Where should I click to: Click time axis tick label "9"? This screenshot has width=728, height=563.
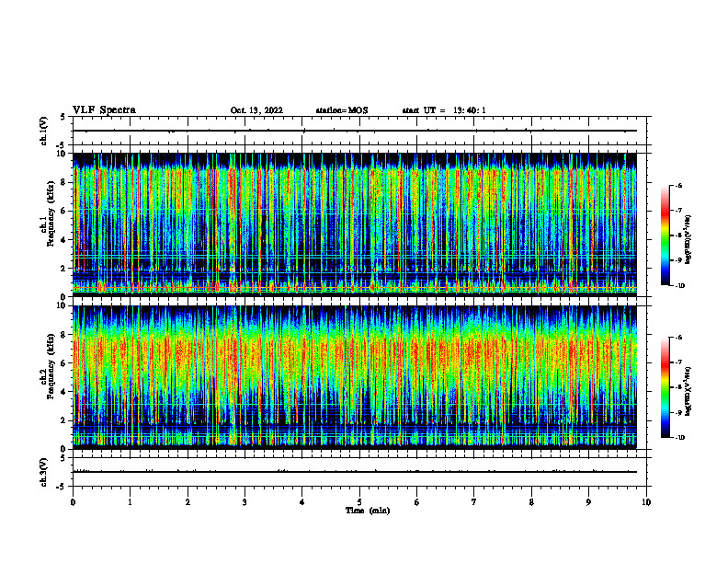(588, 502)
